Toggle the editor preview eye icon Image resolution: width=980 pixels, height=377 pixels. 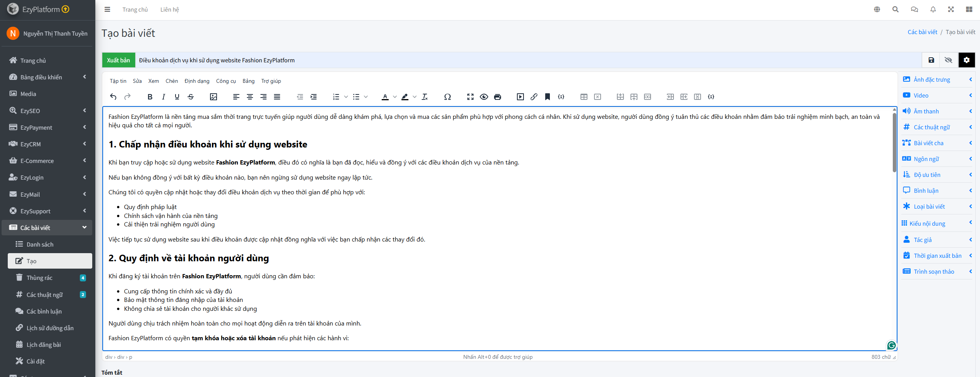tap(484, 97)
